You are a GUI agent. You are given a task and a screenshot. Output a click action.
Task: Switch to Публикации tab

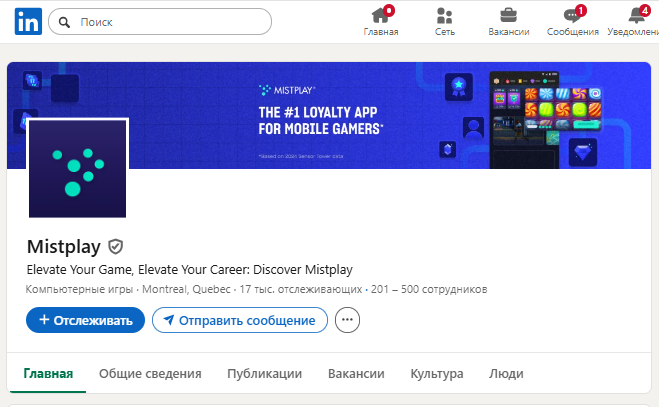click(x=264, y=373)
